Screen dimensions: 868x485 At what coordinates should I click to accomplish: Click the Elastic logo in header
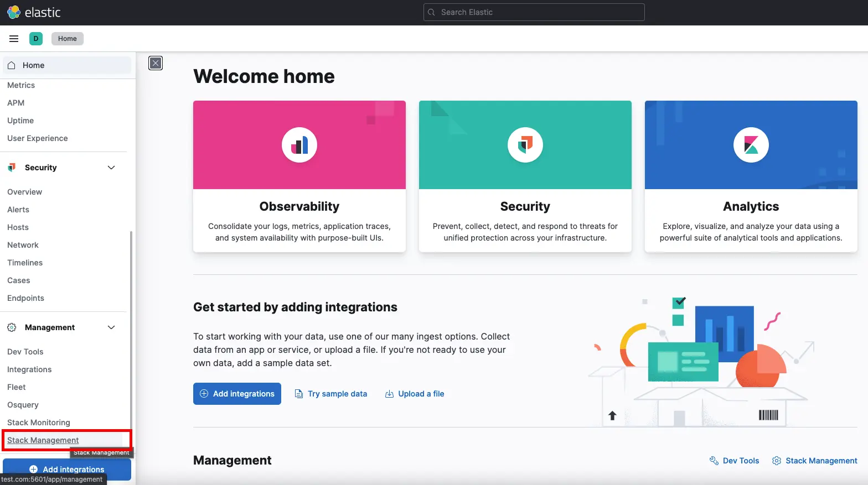(x=33, y=12)
